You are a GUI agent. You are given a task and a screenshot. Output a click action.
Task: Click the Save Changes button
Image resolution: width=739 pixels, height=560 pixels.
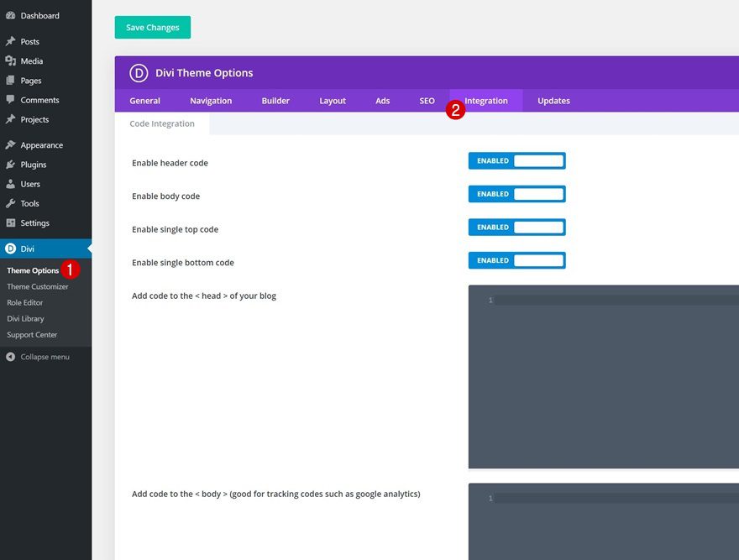click(x=153, y=28)
